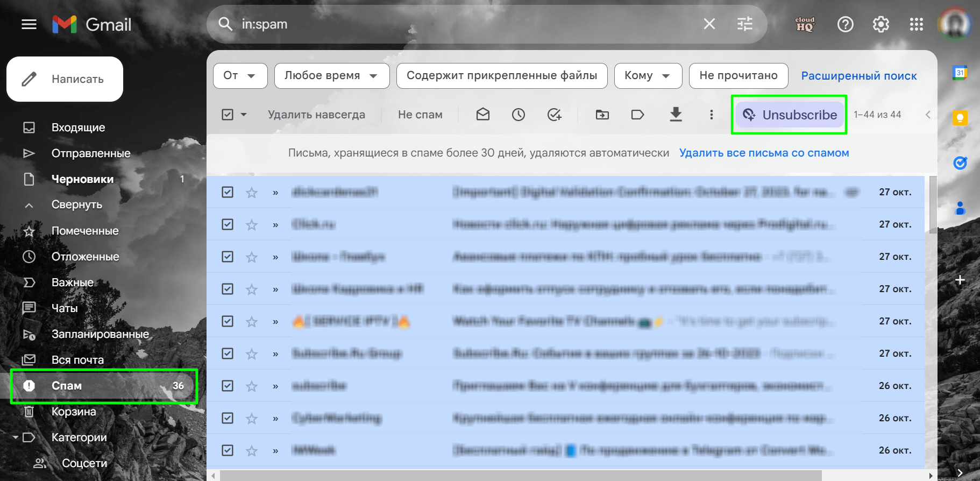Image resolution: width=980 pixels, height=481 pixels.
Task: Go to the Корзина folder
Action: 74,412
